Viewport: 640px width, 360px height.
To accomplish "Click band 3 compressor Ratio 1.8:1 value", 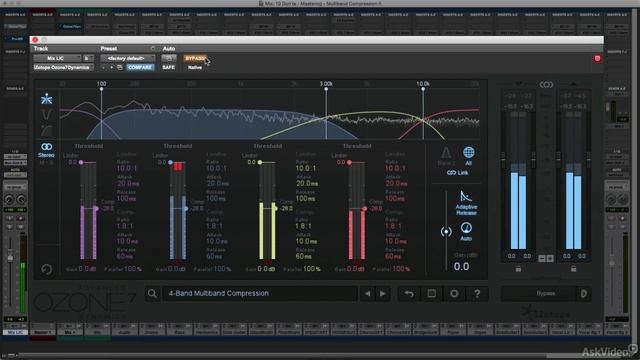I will [x=304, y=226].
